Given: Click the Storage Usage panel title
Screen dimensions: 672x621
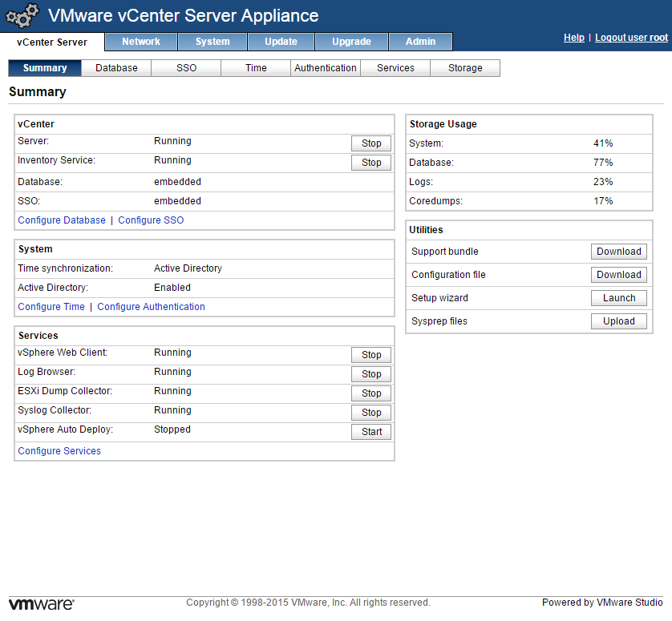Looking at the screenshot, I should [x=443, y=124].
